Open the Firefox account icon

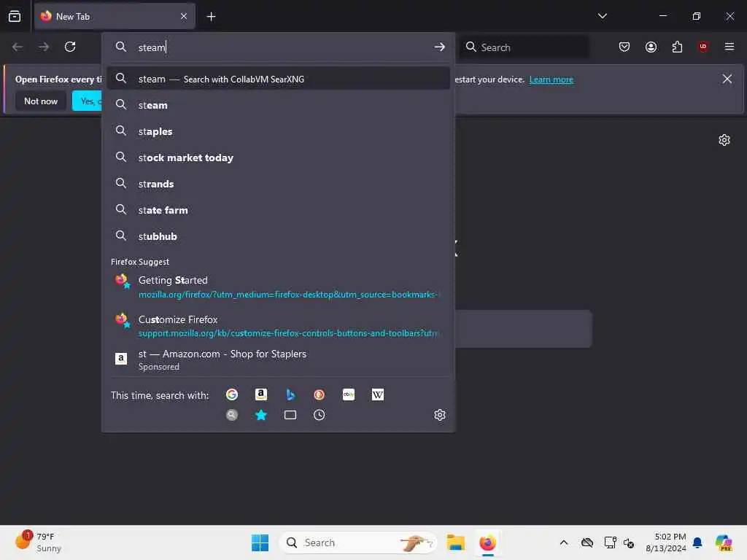(x=651, y=47)
